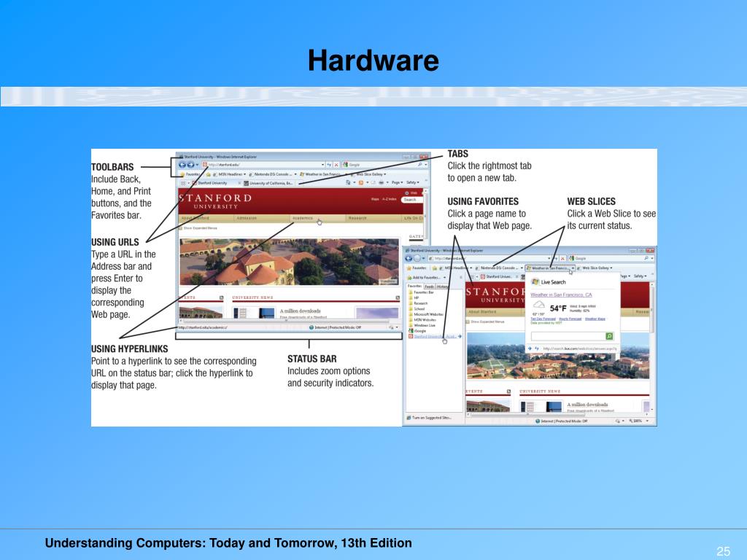The image size is (747, 560).
Task: Click the Hourly Forecast link
Action: click(x=570, y=319)
